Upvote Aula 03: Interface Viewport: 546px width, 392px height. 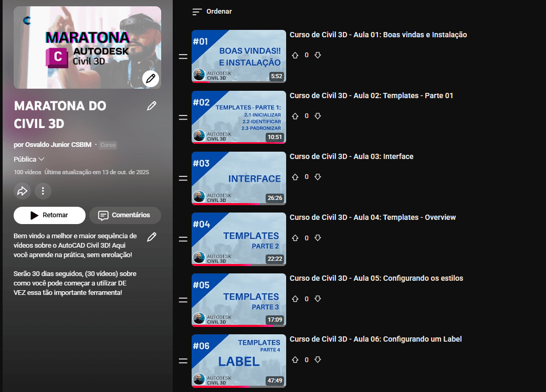click(x=295, y=177)
